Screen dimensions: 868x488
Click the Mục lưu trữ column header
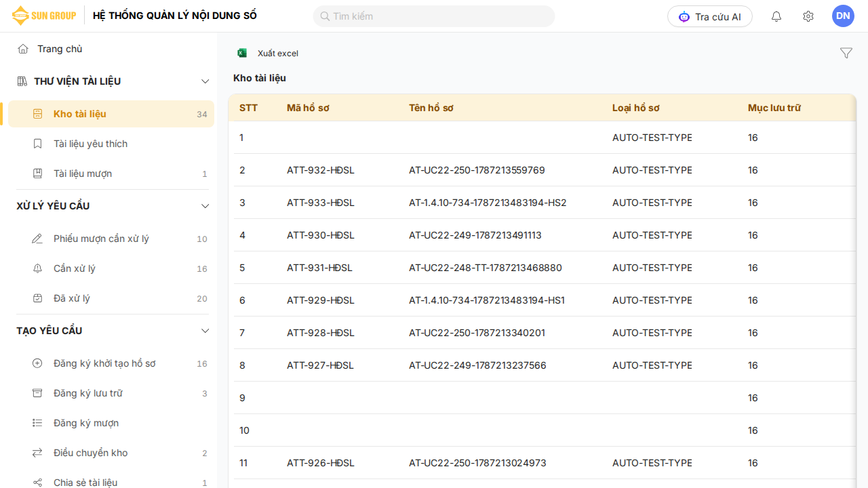click(774, 108)
